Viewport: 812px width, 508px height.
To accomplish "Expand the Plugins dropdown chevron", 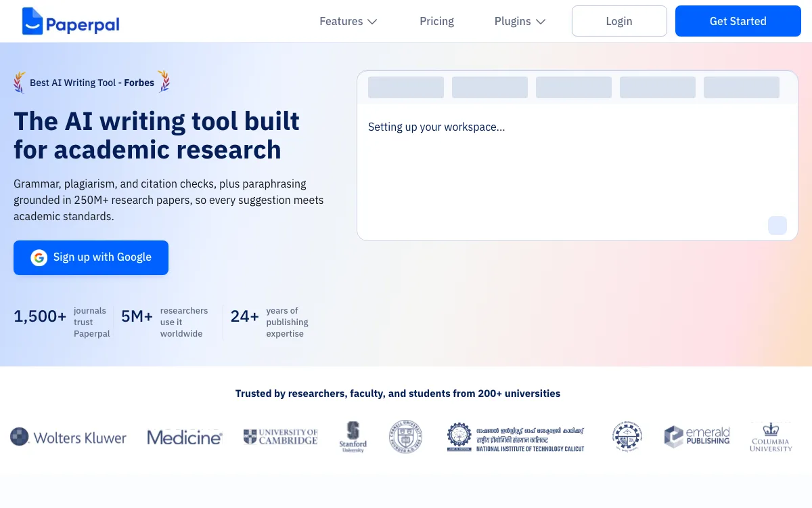I will coord(541,22).
